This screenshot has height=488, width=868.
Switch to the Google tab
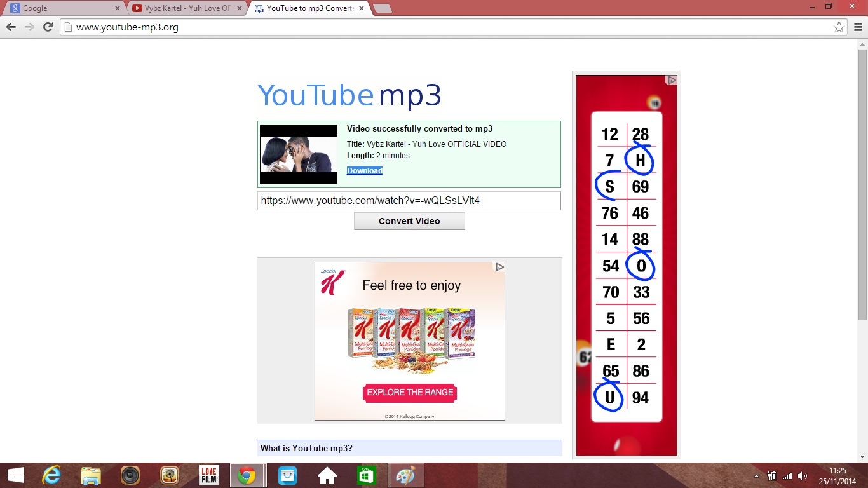[64, 8]
